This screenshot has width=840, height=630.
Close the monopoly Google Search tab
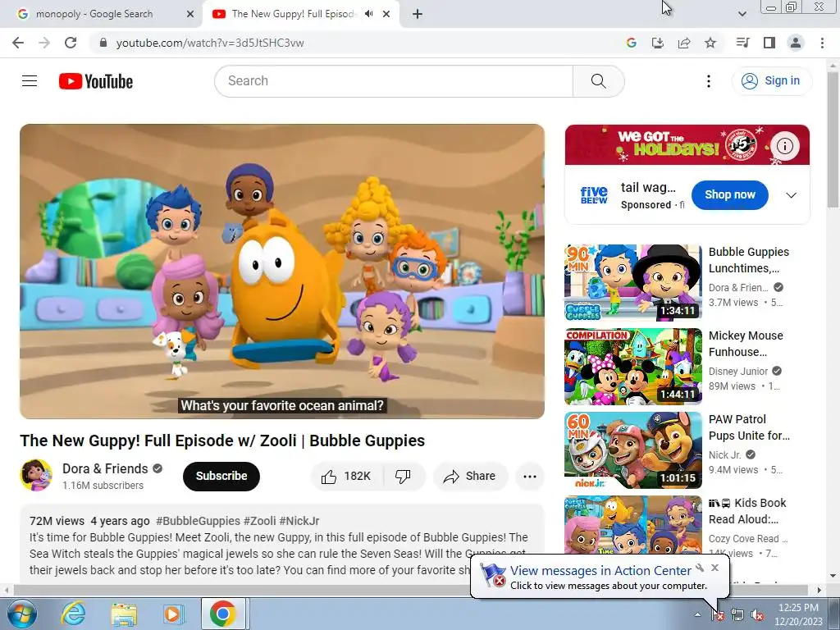pos(190,14)
